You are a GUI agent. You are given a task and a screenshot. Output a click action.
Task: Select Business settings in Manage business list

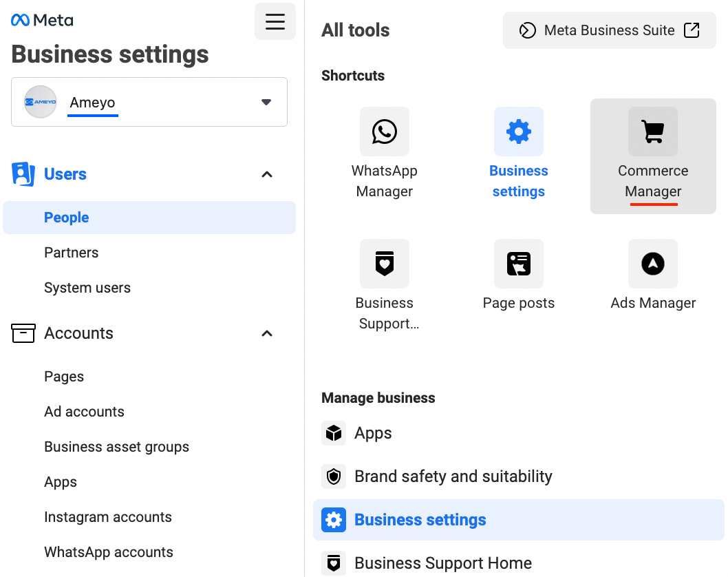[x=519, y=520]
